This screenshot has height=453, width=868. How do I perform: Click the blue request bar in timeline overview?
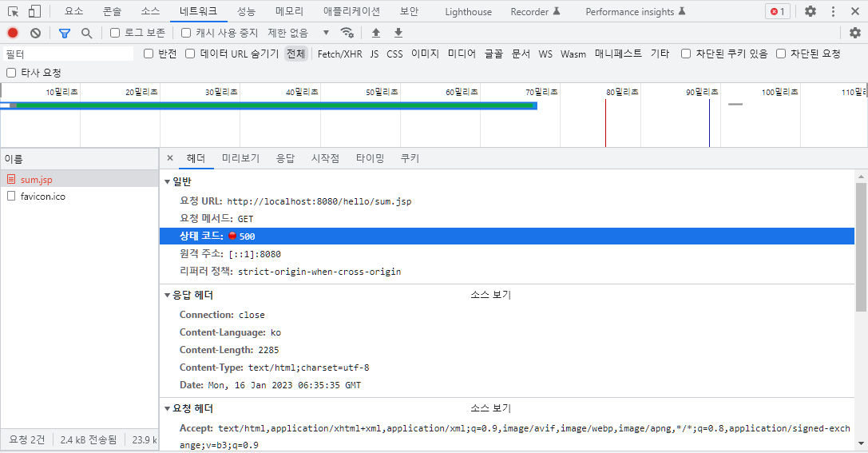coord(268,105)
